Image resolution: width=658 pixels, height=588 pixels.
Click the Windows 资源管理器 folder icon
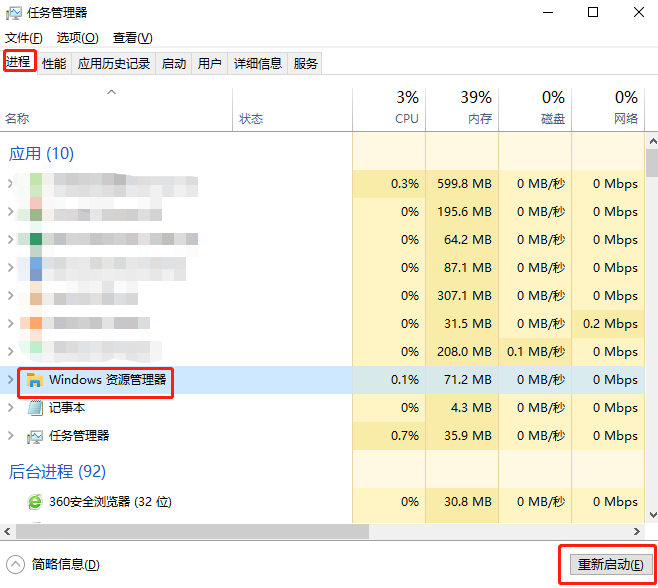(35, 380)
